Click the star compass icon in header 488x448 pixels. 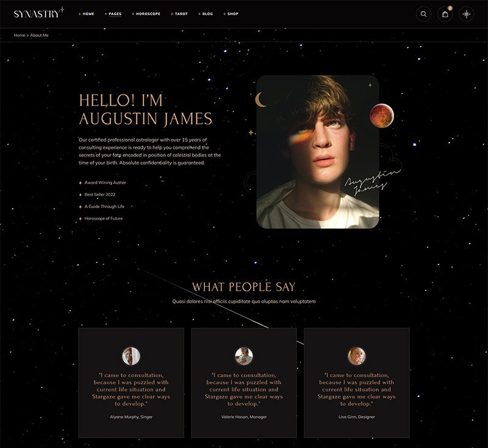click(467, 14)
